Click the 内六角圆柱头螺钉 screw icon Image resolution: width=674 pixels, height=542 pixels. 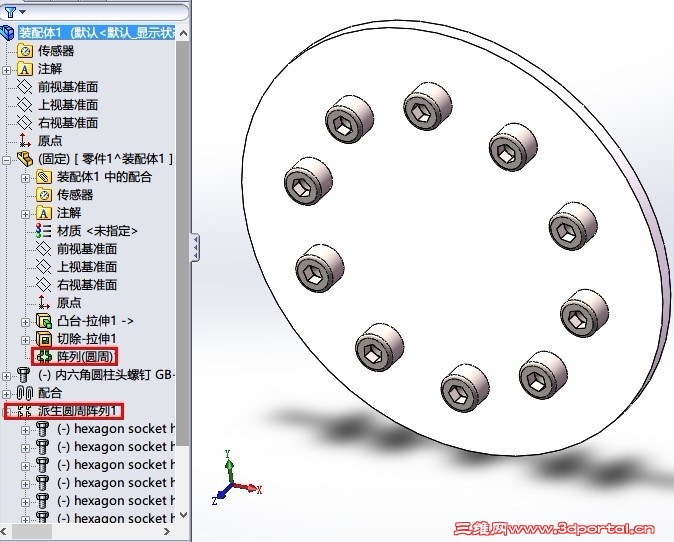coord(23,375)
